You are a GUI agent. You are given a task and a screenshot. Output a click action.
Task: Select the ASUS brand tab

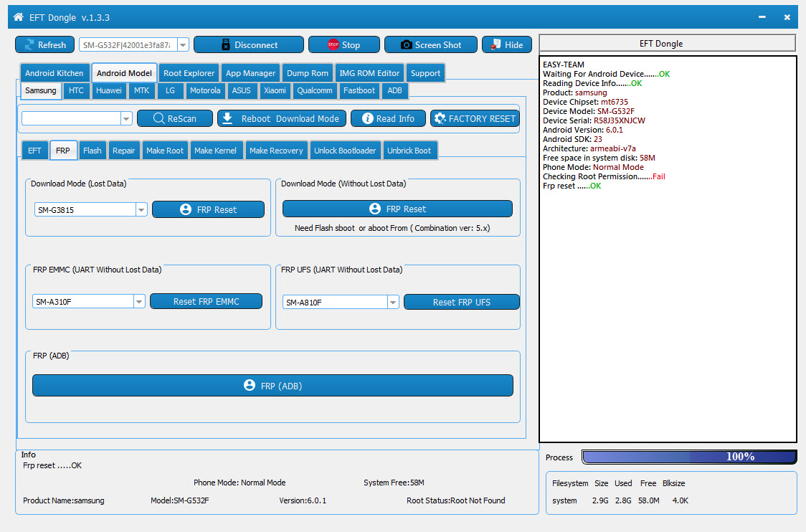(241, 90)
